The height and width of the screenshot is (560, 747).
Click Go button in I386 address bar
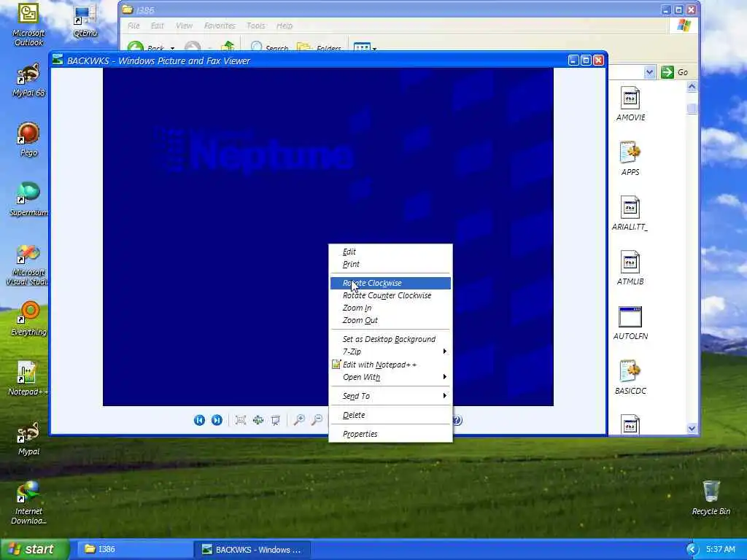tap(675, 72)
